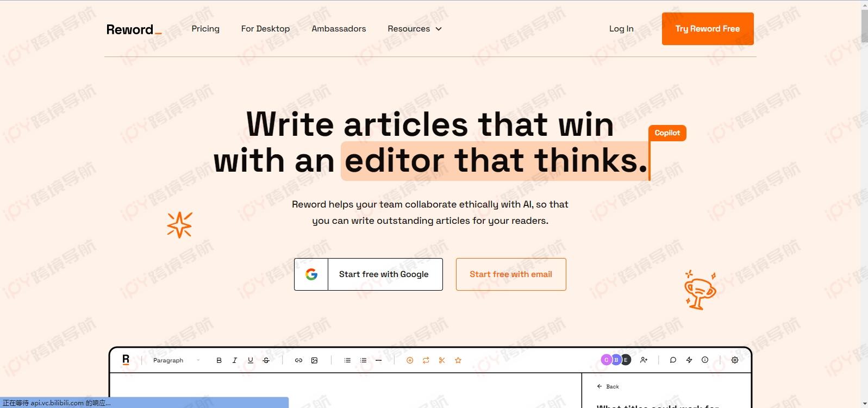The height and width of the screenshot is (408, 868).
Task: Click the Google logo icon
Action: coord(311,274)
